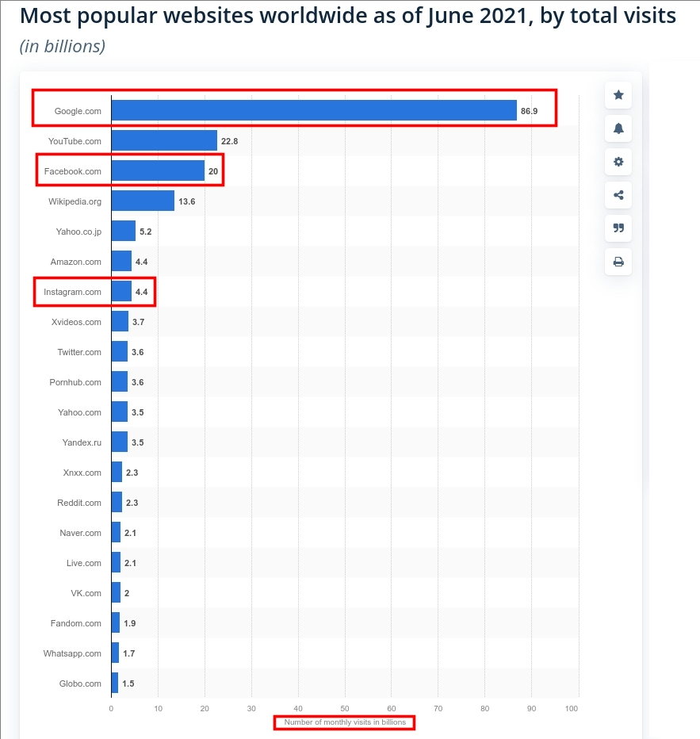This screenshot has width=700, height=739.
Task: Select the YouTube.com bar
Action: 163,140
